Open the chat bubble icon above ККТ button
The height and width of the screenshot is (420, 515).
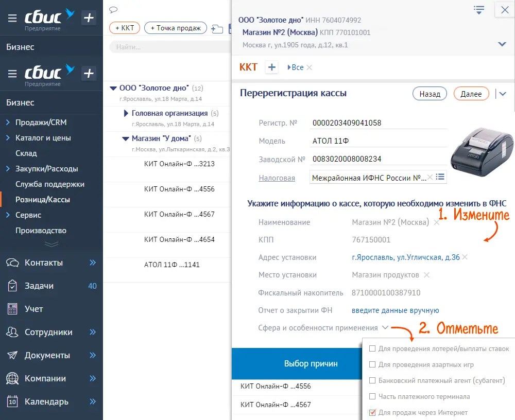click(x=113, y=10)
